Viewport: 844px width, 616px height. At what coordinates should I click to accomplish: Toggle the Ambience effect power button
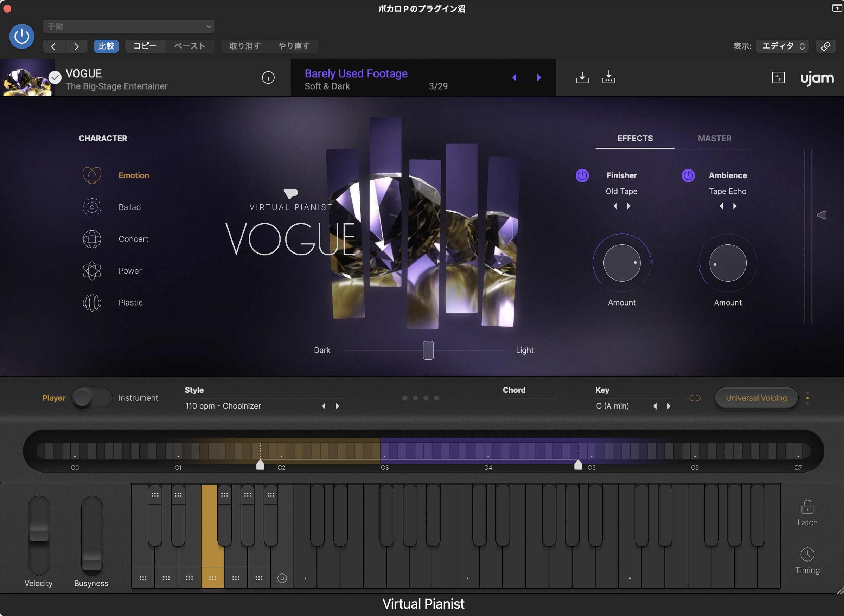pos(688,175)
